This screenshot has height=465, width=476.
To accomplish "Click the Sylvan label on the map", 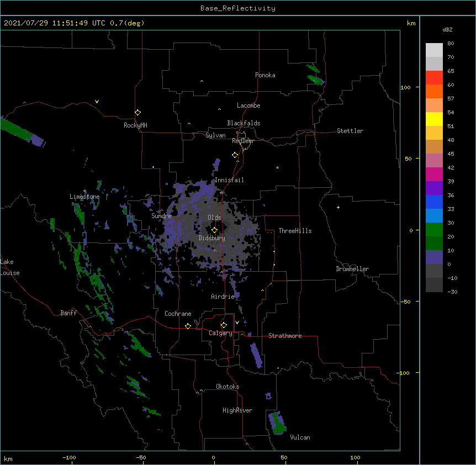I will point(215,135).
